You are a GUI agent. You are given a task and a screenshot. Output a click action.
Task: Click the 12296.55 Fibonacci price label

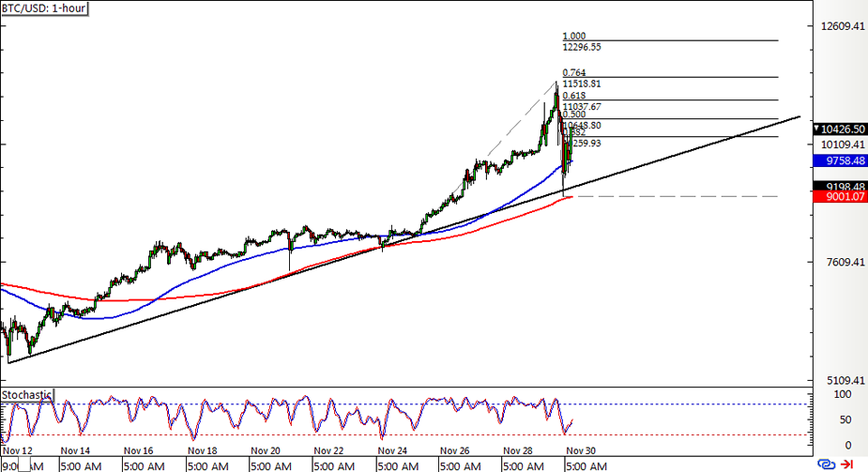(x=582, y=47)
